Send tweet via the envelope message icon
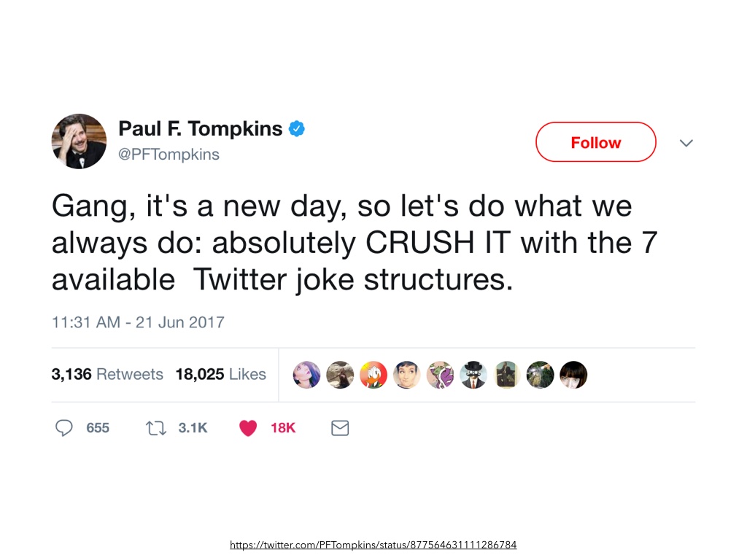 coord(340,428)
